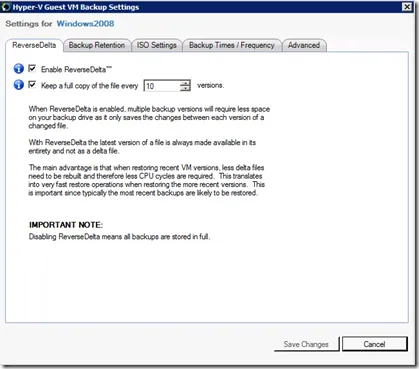This screenshot has height=369, width=419.
Task: Click the info icon beside Enable ReverseDelta
Action: pyautogui.click(x=19, y=69)
